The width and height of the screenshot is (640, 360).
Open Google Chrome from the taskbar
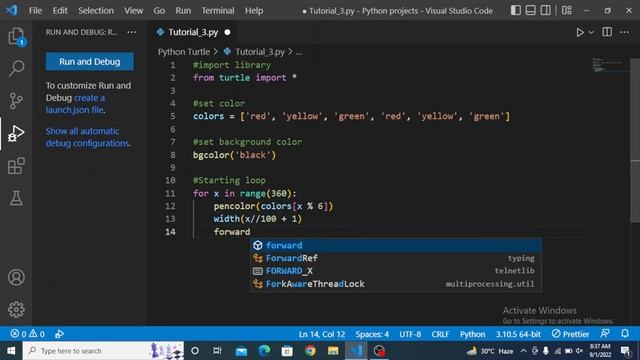310,351
